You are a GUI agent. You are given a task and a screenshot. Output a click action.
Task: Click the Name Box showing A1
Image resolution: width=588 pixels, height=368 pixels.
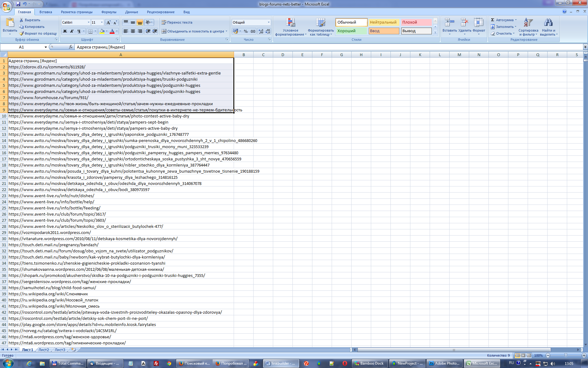coord(21,47)
